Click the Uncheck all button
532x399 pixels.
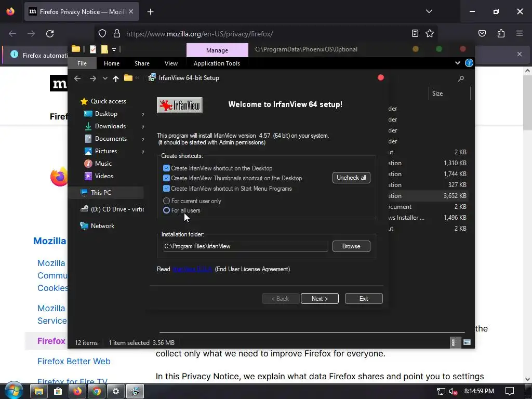tap(351, 178)
